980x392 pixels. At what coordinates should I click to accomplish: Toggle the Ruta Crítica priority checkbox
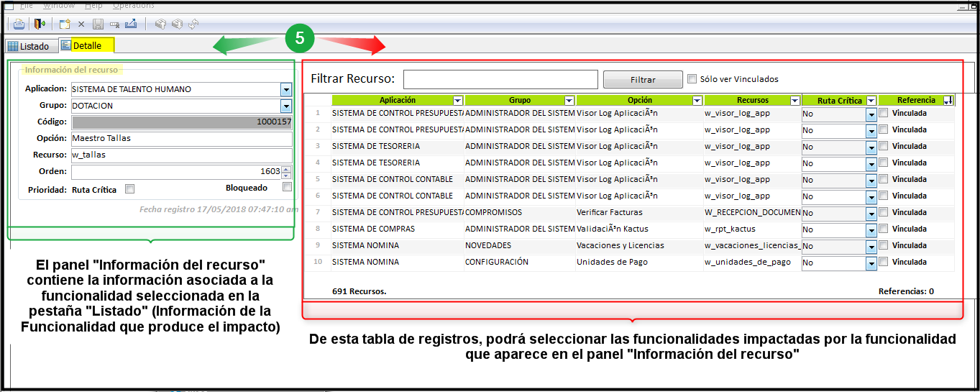tap(129, 189)
